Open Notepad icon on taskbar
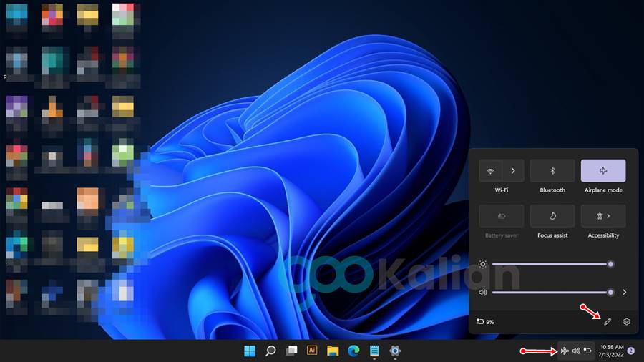The image size is (644, 362). point(374,351)
